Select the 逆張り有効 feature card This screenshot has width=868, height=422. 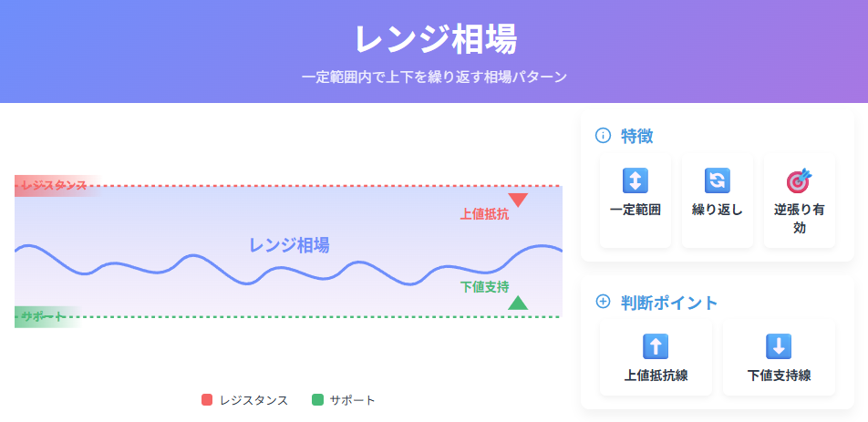(800, 201)
